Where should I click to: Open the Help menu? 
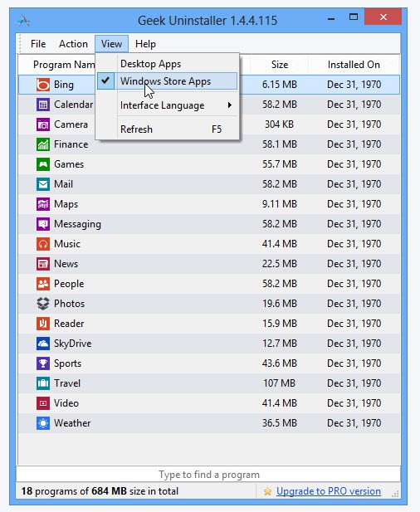click(x=145, y=44)
